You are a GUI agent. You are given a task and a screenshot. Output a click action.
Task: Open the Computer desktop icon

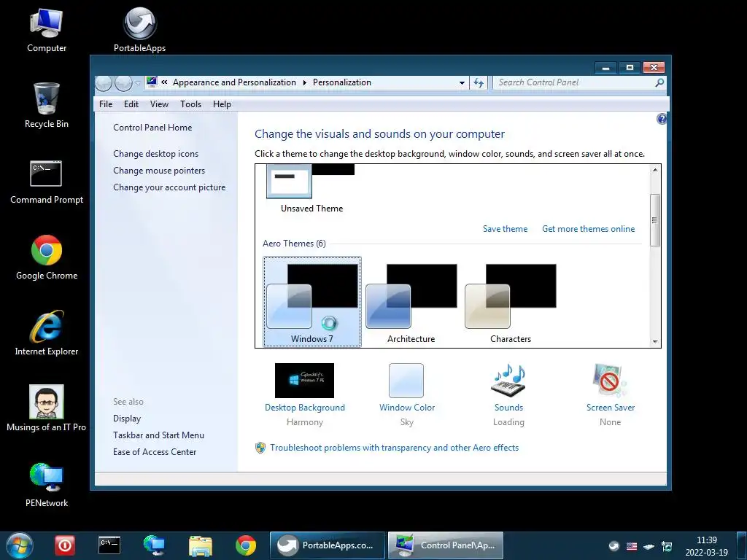coord(46,30)
